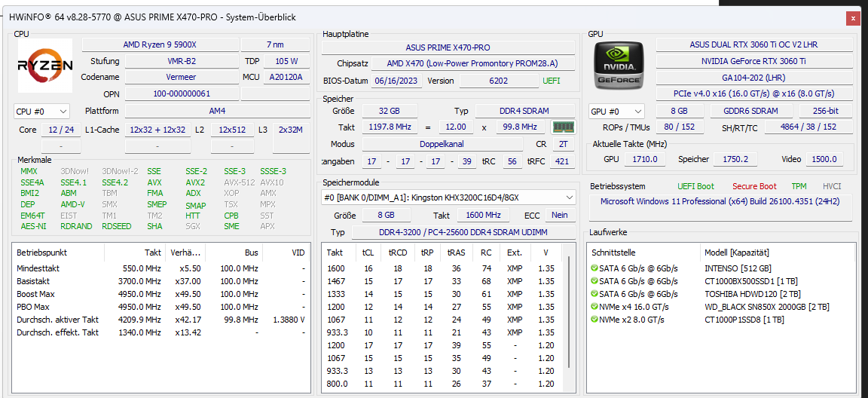Click the Doppelkanal mode field
Image resolution: width=868 pixels, height=398 pixels.
[442, 144]
